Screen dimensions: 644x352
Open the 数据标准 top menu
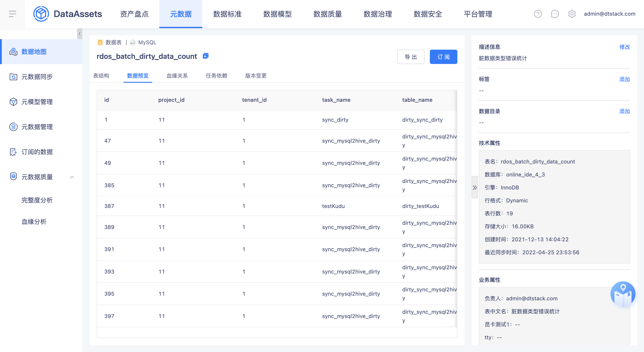click(x=227, y=14)
